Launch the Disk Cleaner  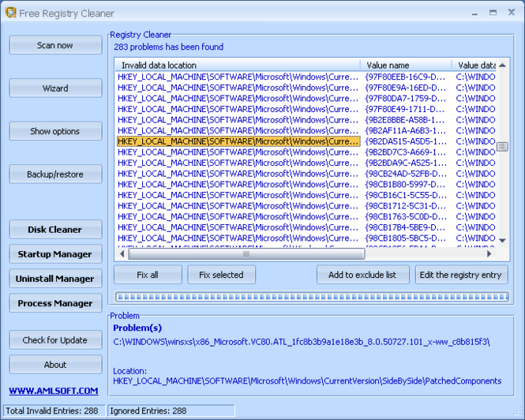pyautogui.click(x=55, y=230)
